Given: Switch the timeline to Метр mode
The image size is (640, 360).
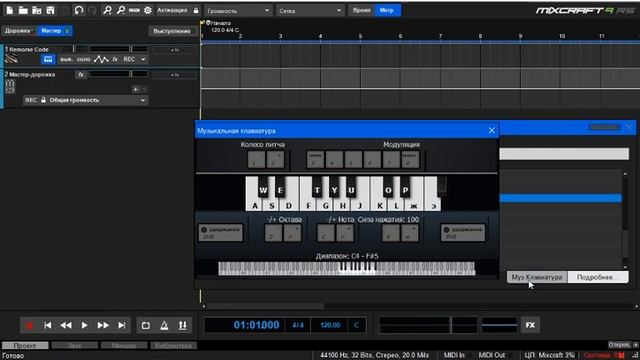Looking at the screenshot, I should [x=387, y=10].
